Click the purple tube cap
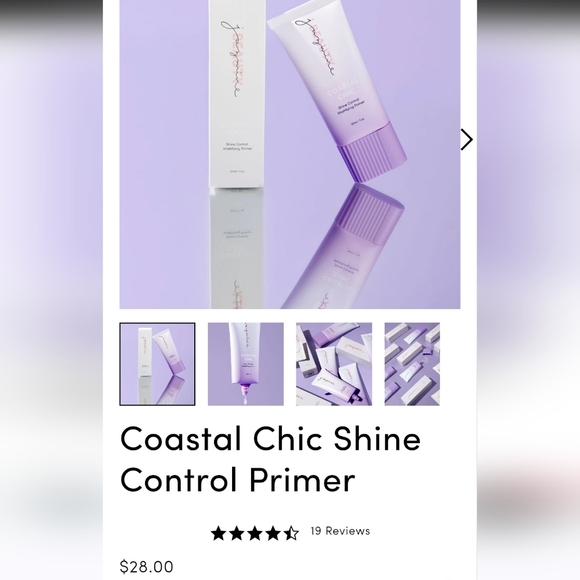Screen dimensions: 580x580 point(373,152)
